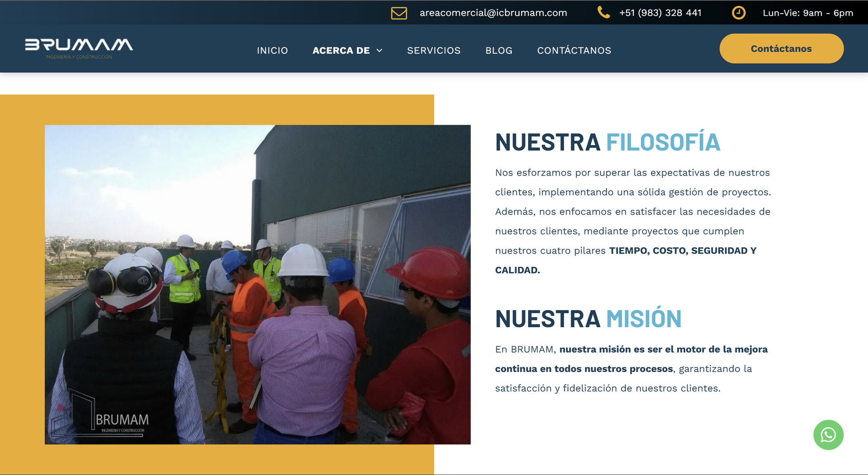Click the BRUMAM logo

pyautogui.click(x=79, y=47)
